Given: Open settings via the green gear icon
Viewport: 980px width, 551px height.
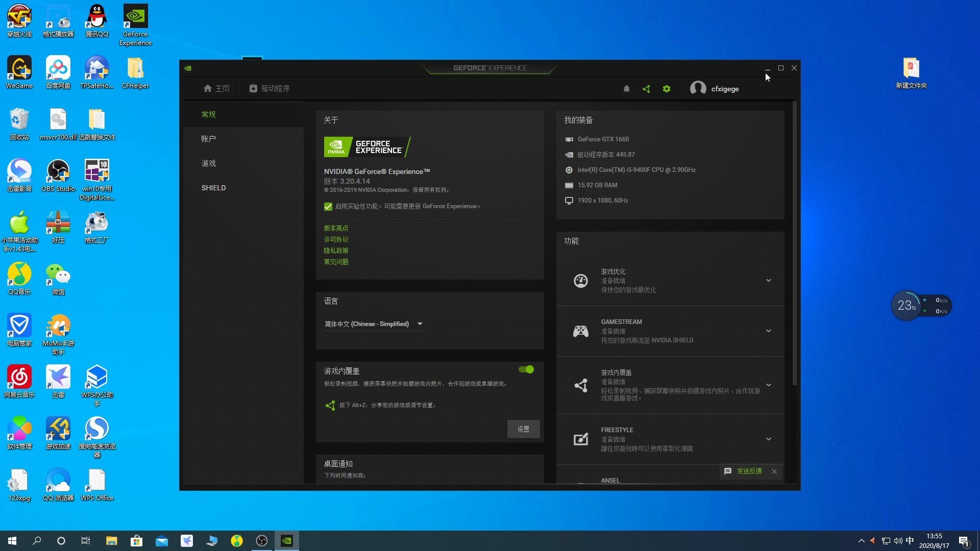Looking at the screenshot, I should [667, 89].
